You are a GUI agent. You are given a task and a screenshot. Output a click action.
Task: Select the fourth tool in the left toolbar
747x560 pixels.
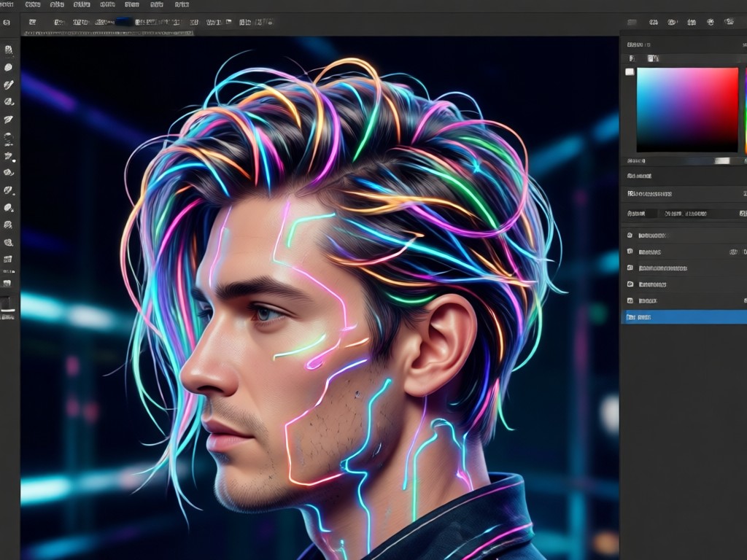(8, 102)
